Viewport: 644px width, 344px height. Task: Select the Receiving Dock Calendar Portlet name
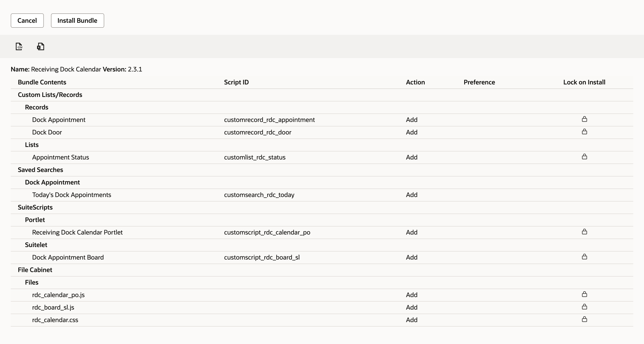77,232
